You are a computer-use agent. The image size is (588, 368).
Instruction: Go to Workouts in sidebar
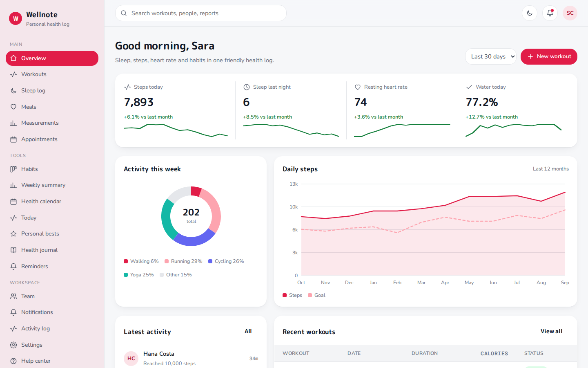click(52, 74)
